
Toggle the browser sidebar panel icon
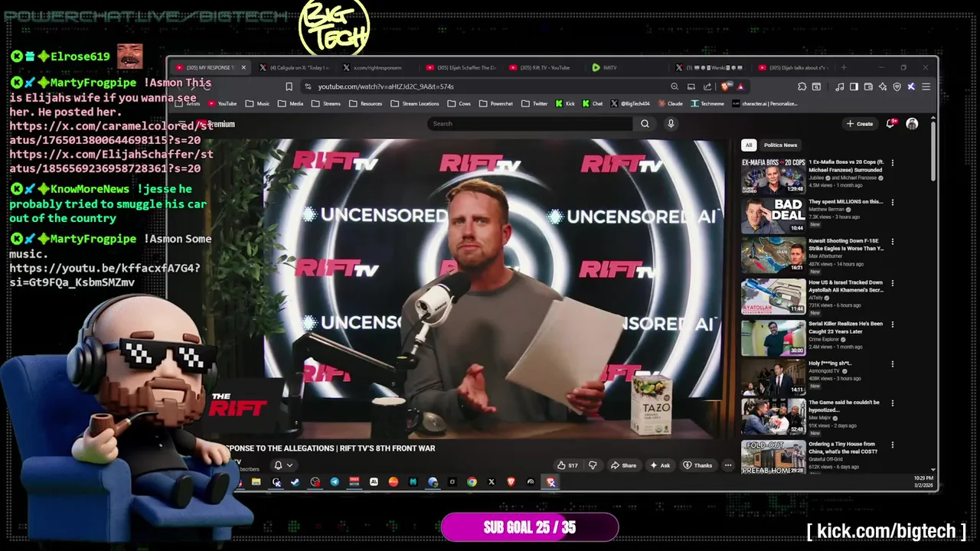[x=854, y=86]
